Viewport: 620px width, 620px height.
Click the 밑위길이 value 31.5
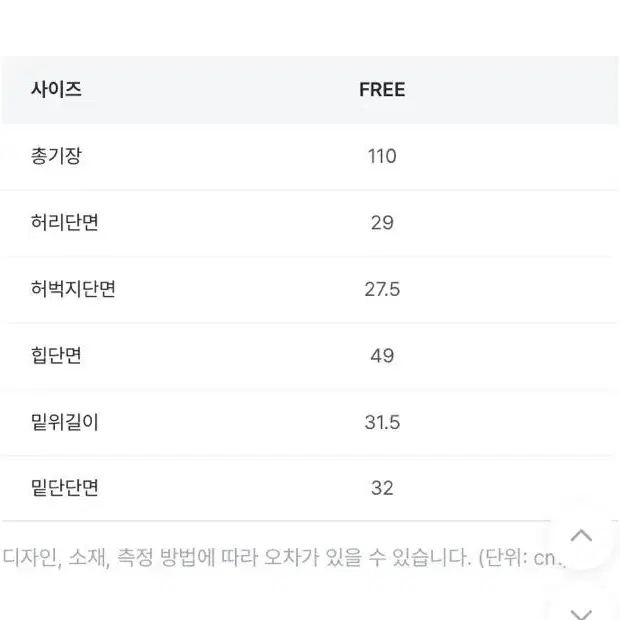point(382,422)
